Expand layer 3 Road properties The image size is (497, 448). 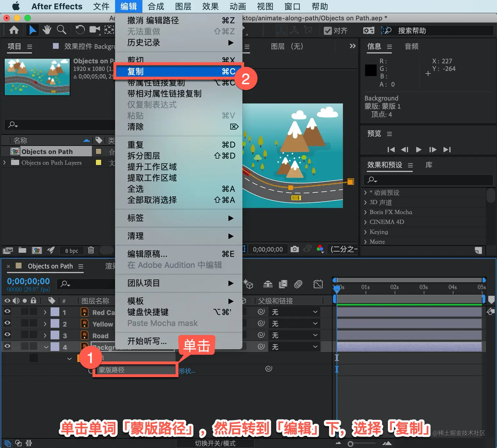(x=45, y=336)
